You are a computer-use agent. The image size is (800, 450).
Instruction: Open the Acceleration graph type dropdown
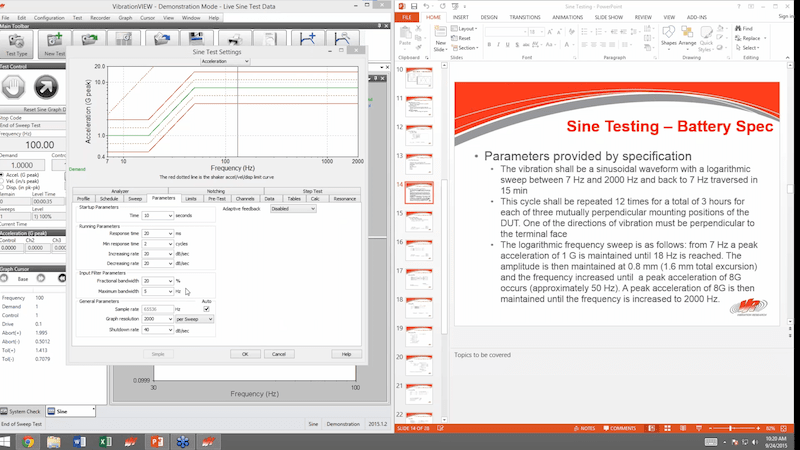pos(225,61)
